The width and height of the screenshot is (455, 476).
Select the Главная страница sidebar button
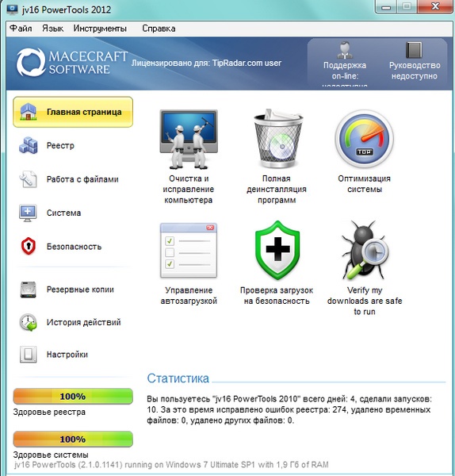73,112
